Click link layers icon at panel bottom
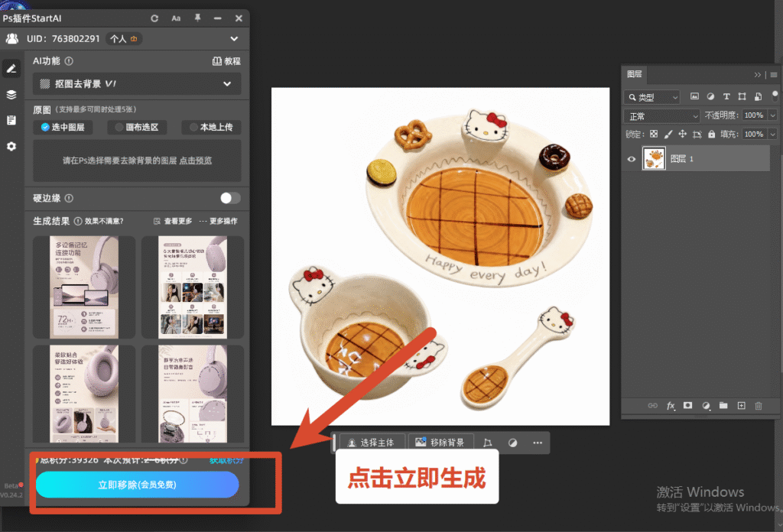This screenshot has height=532, width=783. 653,406
